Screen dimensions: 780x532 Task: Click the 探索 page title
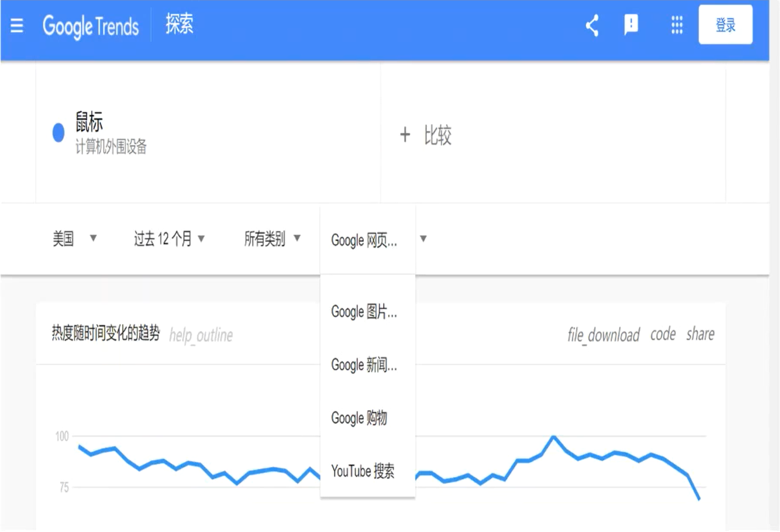[x=179, y=24]
